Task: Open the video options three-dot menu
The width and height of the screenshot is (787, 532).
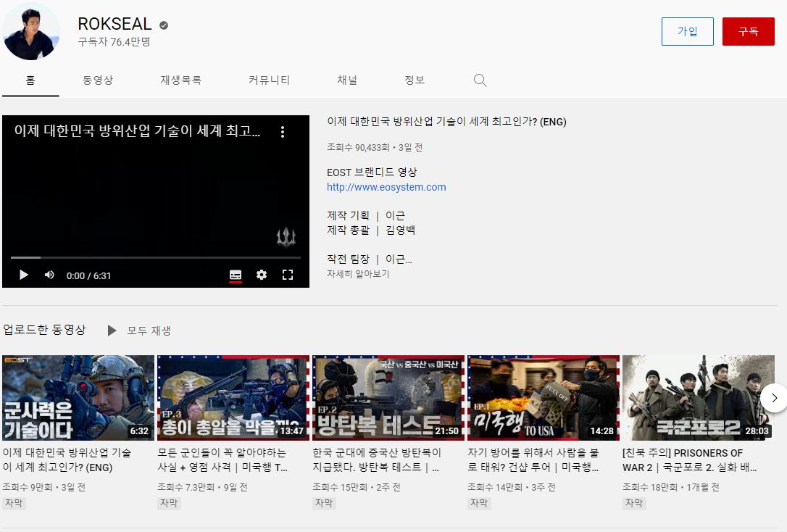Action: (283, 131)
